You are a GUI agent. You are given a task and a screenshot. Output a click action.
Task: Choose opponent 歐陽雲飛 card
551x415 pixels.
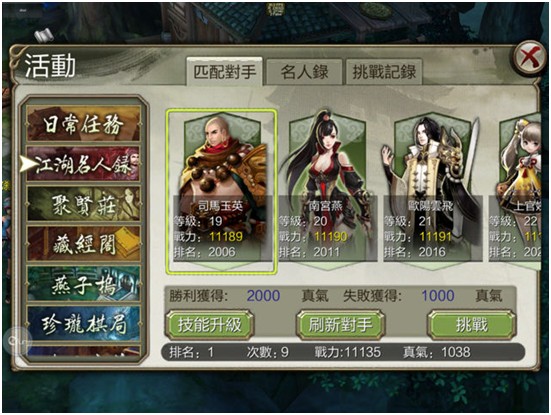point(433,188)
